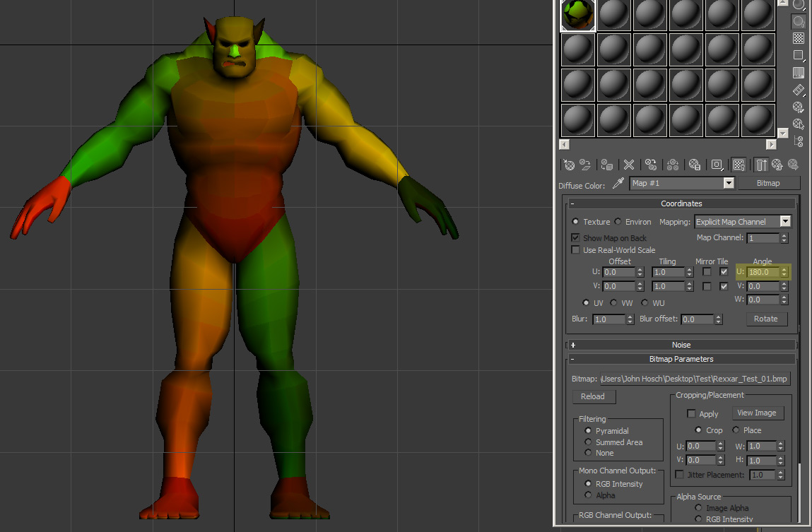This screenshot has width=812, height=532.
Task: Click Go Forward to Sibling icon
Action: point(793,165)
